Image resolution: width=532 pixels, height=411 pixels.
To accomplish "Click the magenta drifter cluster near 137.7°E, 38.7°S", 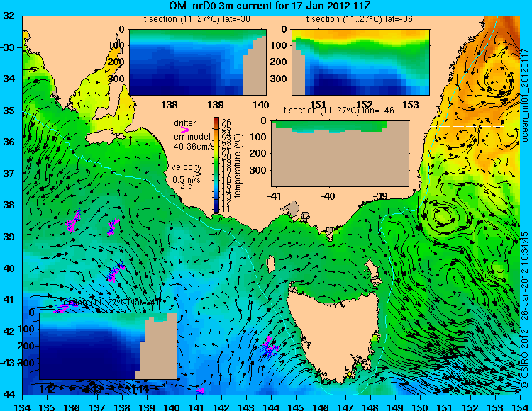I will tap(113, 226).
